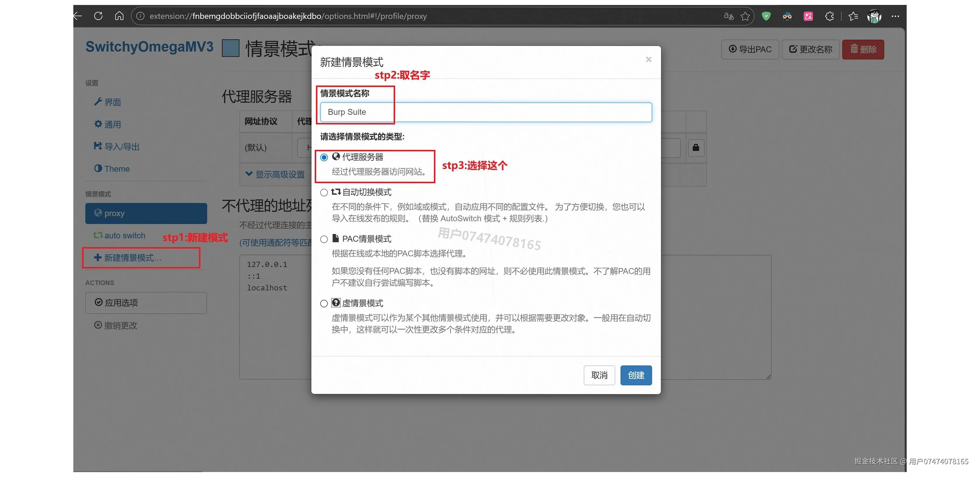Click the 取消 button

[x=599, y=375]
